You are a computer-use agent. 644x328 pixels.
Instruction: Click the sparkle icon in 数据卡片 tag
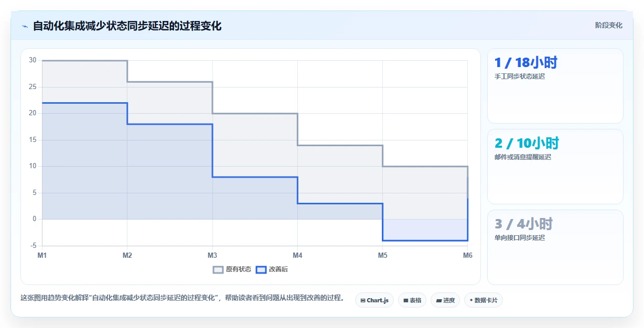[x=471, y=300]
